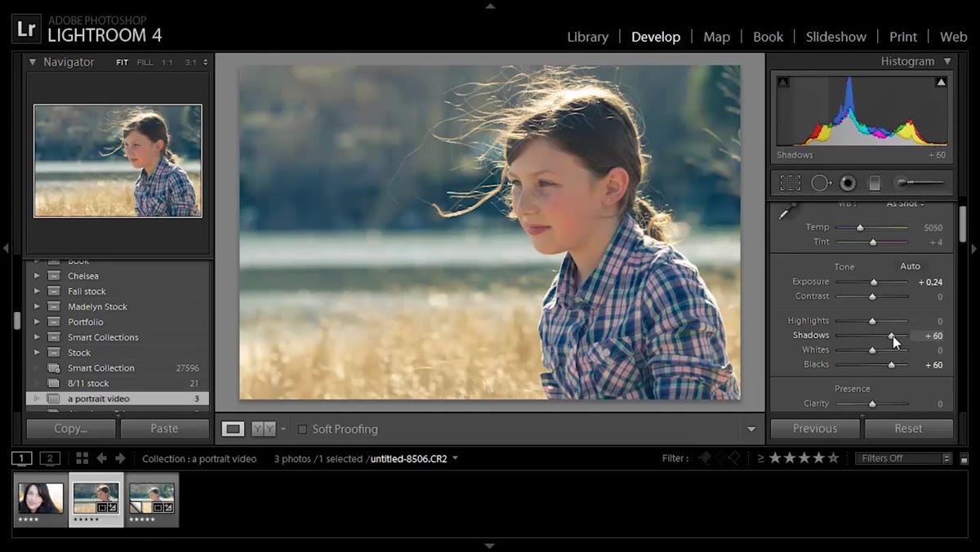Pick the Adjustment Brush tool
980x552 pixels.
pos(919,183)
